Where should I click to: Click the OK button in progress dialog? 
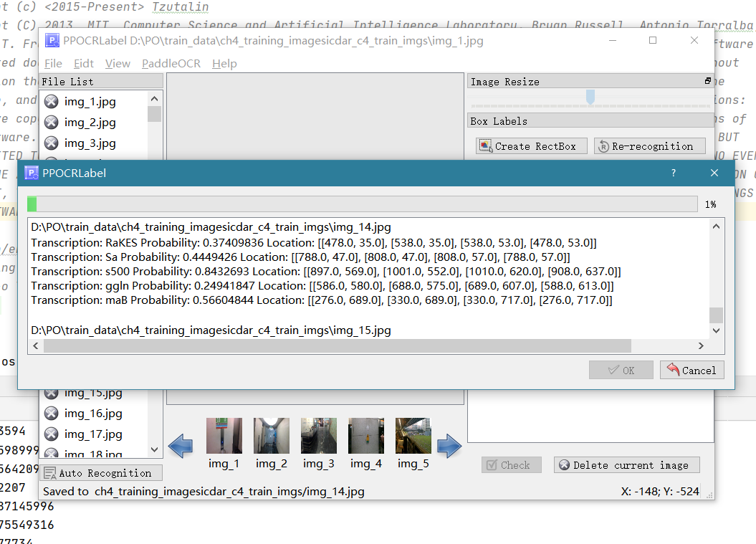point(621,370)
